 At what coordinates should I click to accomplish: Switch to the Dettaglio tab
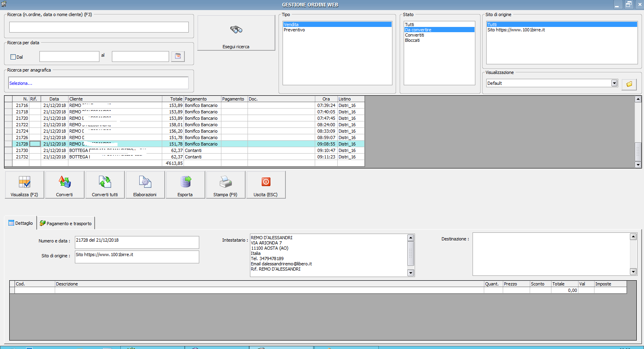tap(21, 223)
